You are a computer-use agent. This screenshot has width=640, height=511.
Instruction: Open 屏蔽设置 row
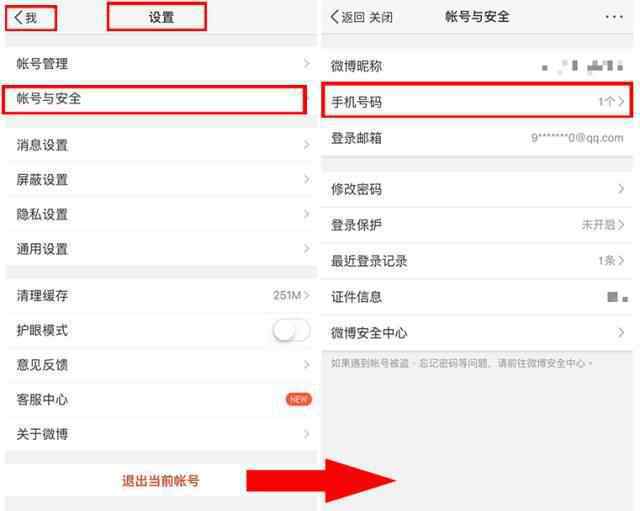pyautogui.click(x=161, y=180)
